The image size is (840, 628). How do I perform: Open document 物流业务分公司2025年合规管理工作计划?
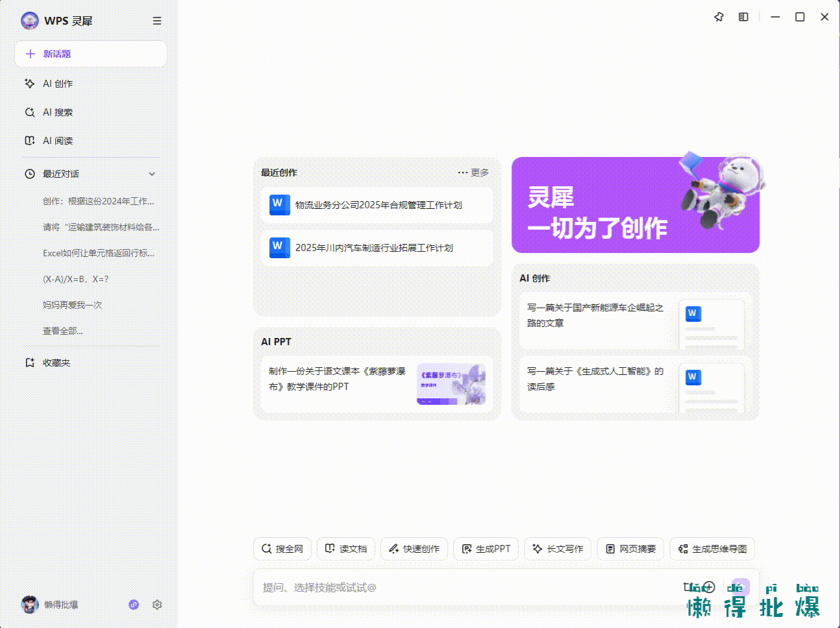pyautogui.click(x=377, y=205)
